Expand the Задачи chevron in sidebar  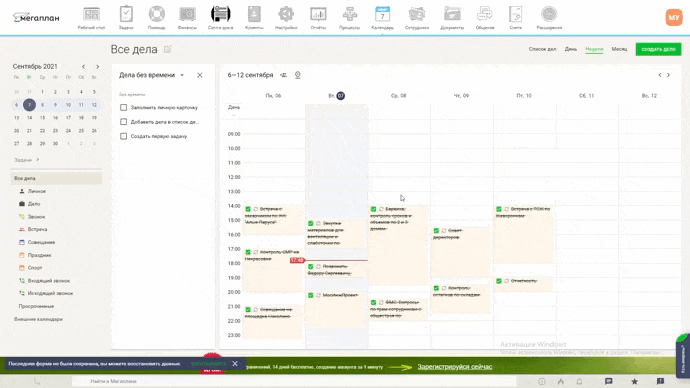pos(38,160)
